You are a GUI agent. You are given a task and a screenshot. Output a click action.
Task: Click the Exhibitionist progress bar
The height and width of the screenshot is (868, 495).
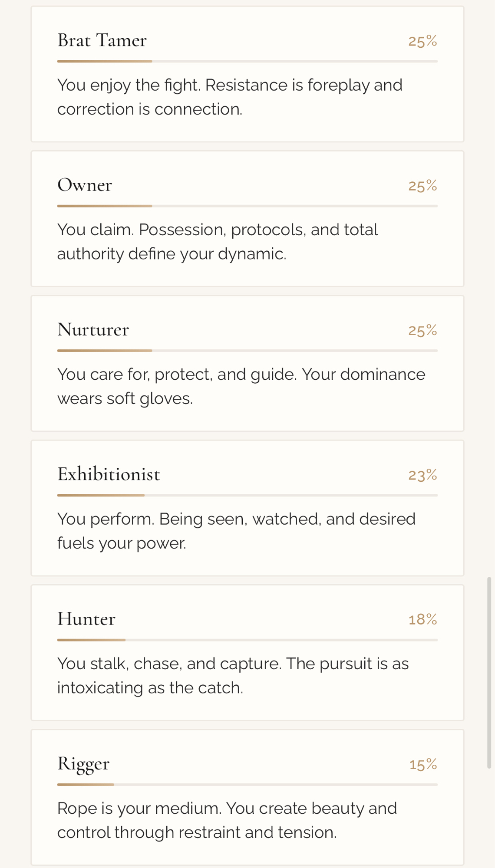click(247, 495)
